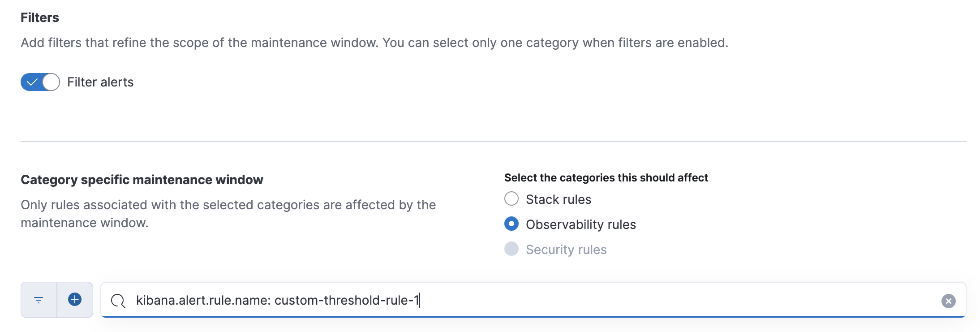
Task: Attempt selecting the disabled Security rules radio
Action: (511, 249)
